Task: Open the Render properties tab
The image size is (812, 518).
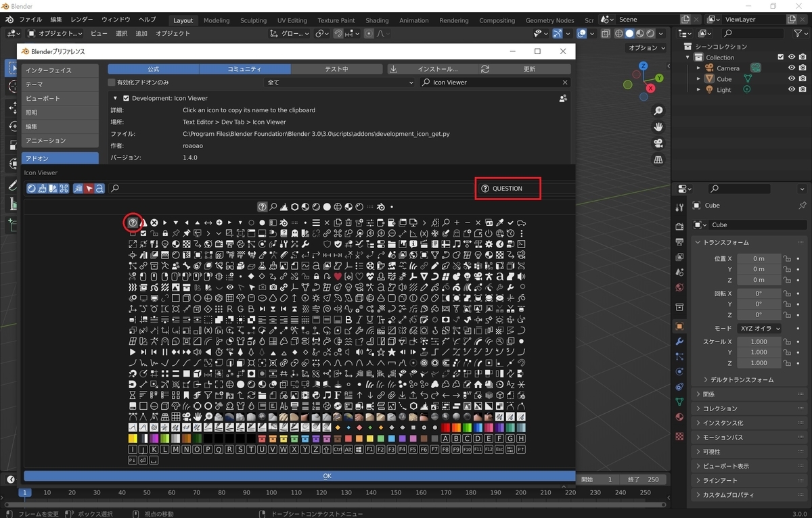Action: coord(679,227)
